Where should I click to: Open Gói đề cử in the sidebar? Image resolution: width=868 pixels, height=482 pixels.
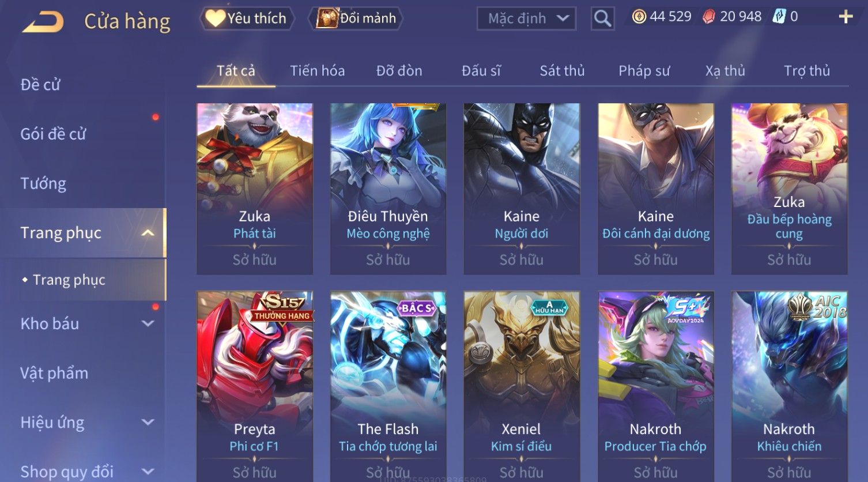pyautogui.click(x=53, y=134)
